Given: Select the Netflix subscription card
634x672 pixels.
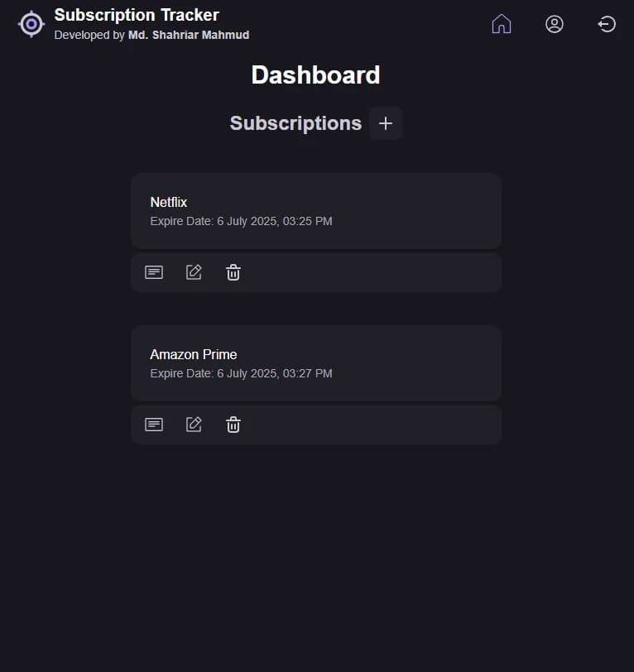Looking at the screenshot, I should 315,210.
